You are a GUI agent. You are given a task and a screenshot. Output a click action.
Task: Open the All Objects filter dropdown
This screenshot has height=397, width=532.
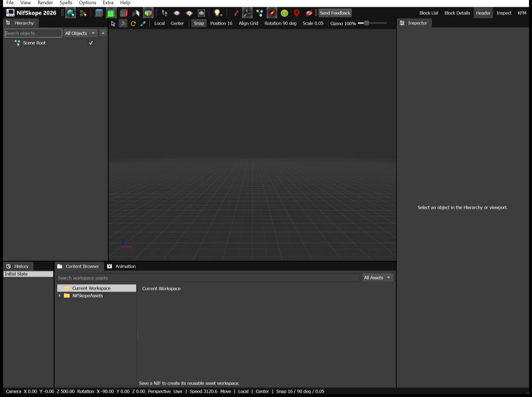pyautogui.click(x=80, y=33)
